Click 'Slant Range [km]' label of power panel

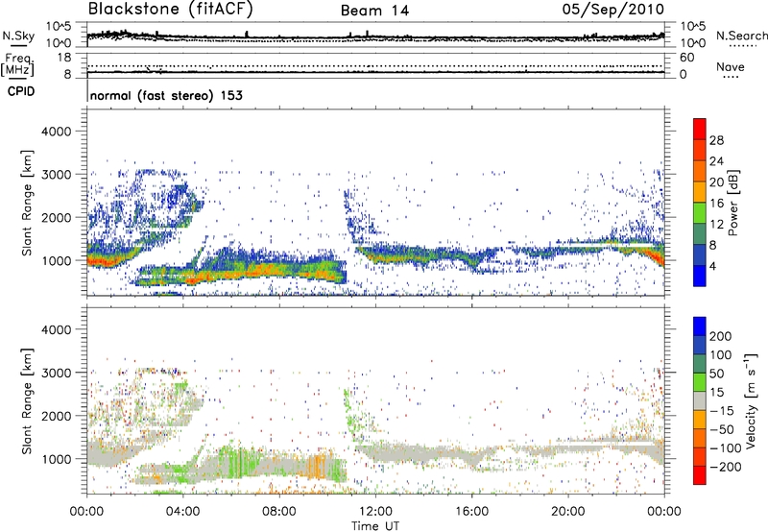click(27, 203)
